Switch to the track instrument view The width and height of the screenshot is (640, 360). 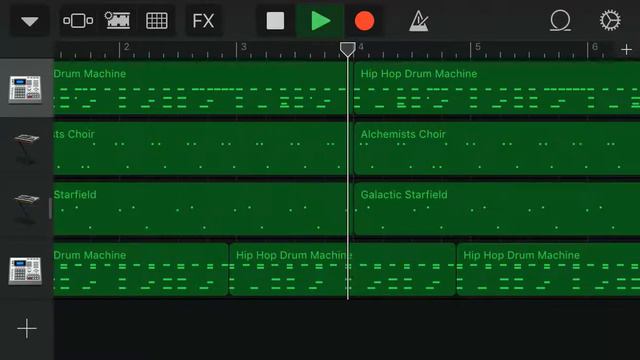click(x=78, y=21)
